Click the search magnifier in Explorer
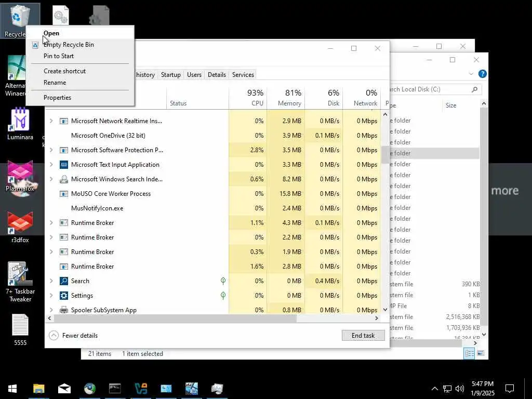 point(475,89)
